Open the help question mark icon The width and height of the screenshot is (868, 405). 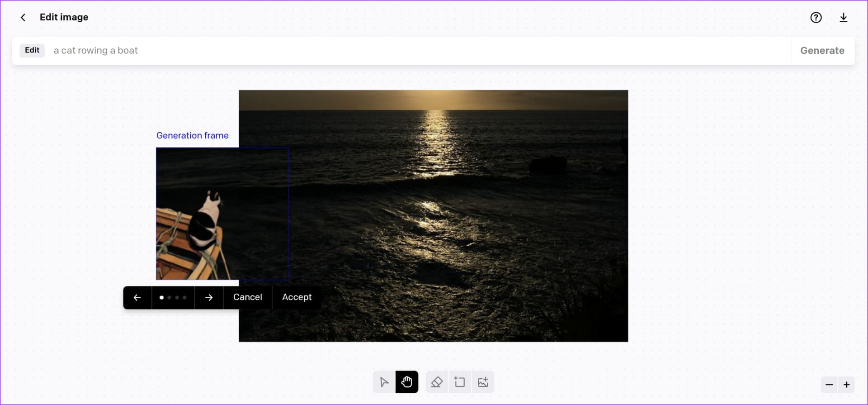coord(816,18)
